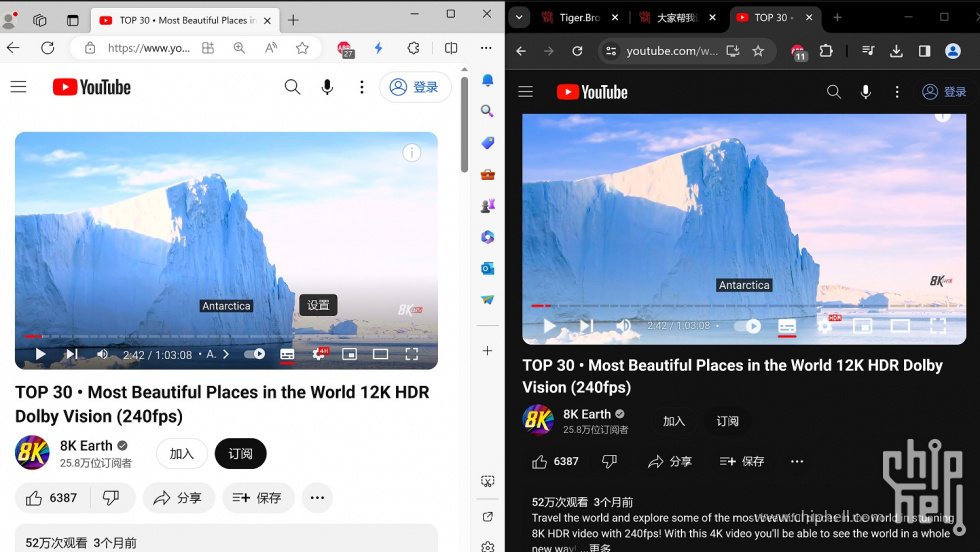Image resolution: width=980 pixels, height=552 pixels.
Task: Click 订阅 subscribe button in Chrome window
Action: coord(727,421)
